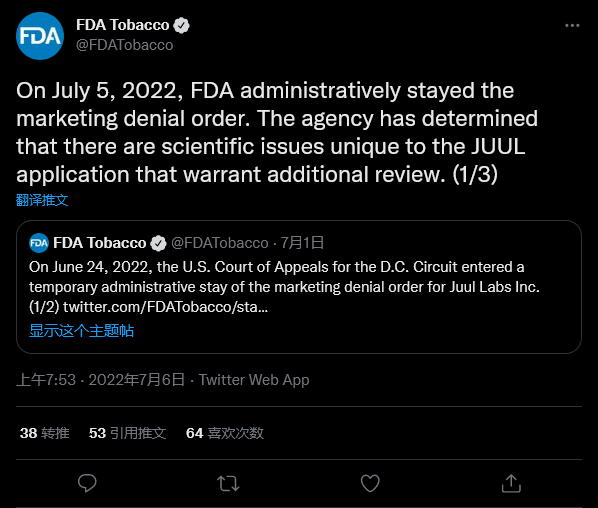Retweet using the arrows icon

click(228, 483)
